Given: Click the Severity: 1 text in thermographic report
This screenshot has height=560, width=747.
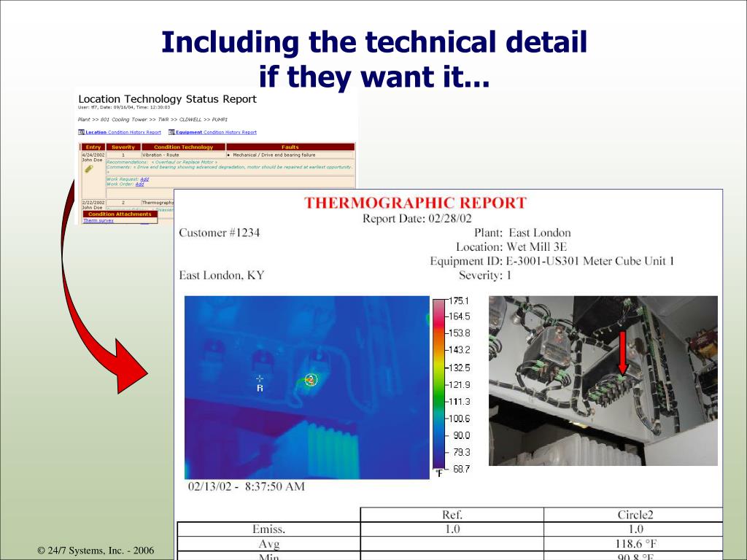Looking at the screenshot, I should tap(485, 275).
